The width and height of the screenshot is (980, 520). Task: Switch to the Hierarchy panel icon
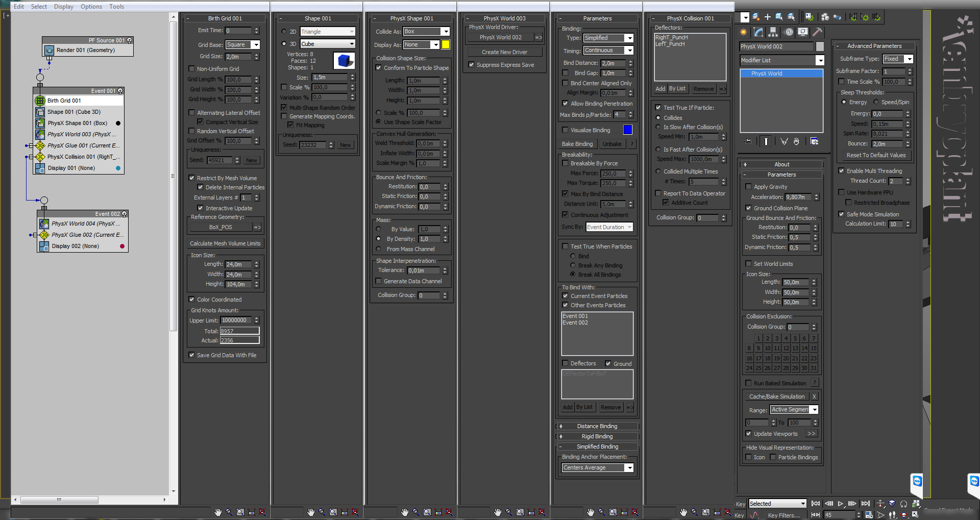773,32
